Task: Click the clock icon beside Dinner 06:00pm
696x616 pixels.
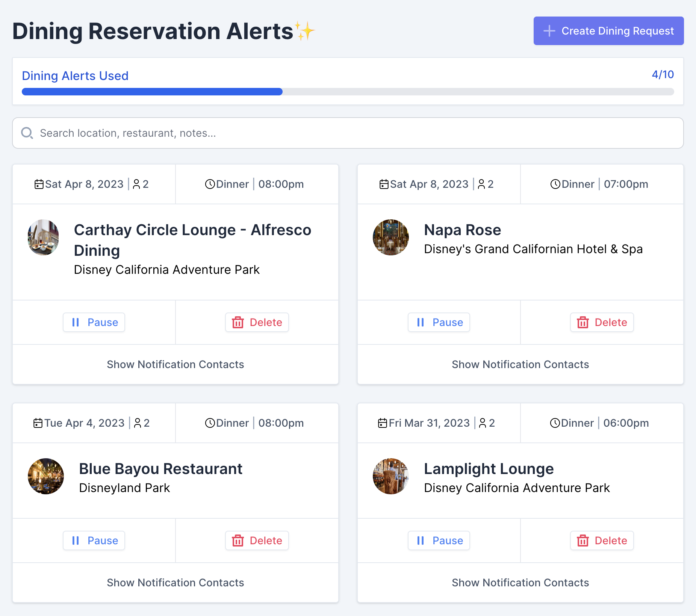Action: [555, 423]
